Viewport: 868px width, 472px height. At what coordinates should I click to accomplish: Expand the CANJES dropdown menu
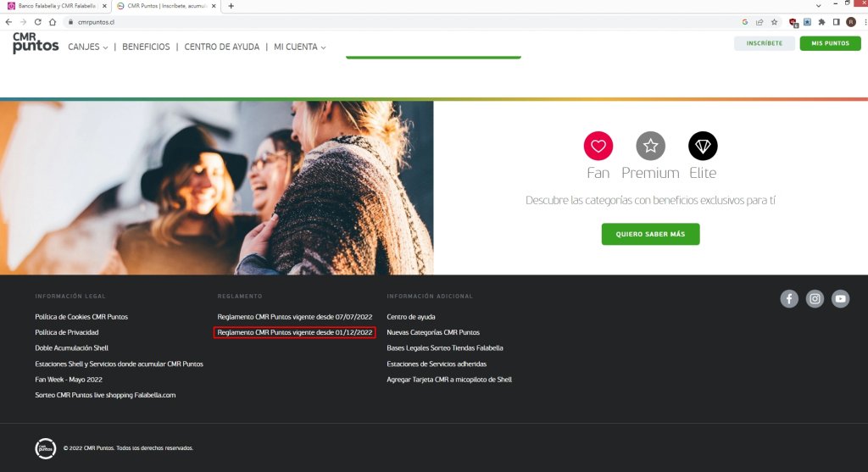87,47
